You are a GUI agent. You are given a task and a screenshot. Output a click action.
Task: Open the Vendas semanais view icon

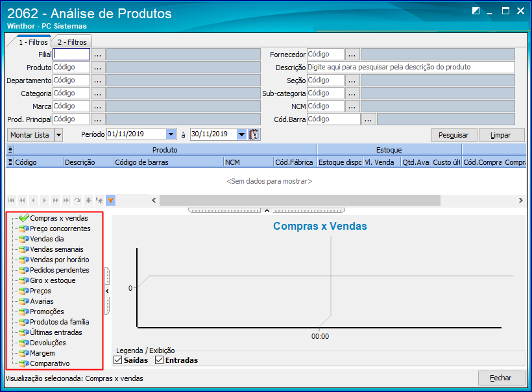pyautogui.click(x=24, y=249)
